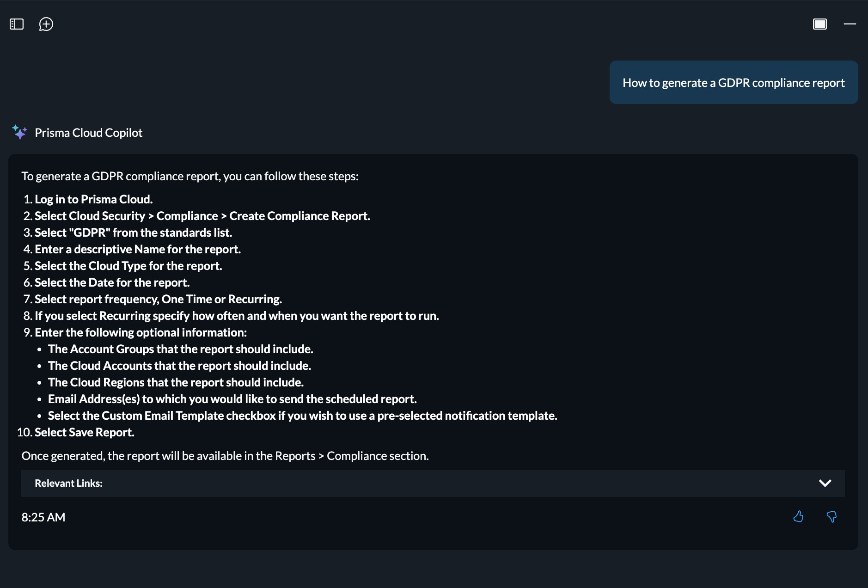Click step 1 'Log in to Prisma Cloud'
The height and width of the screenshot is (588, 868).
[x=93, y=199]
